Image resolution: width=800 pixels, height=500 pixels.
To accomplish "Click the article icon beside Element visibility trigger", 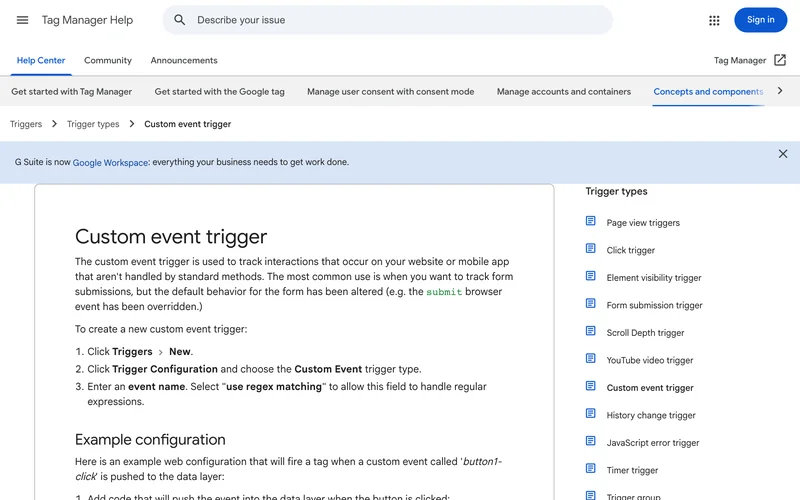I will [x=590, y=276].
